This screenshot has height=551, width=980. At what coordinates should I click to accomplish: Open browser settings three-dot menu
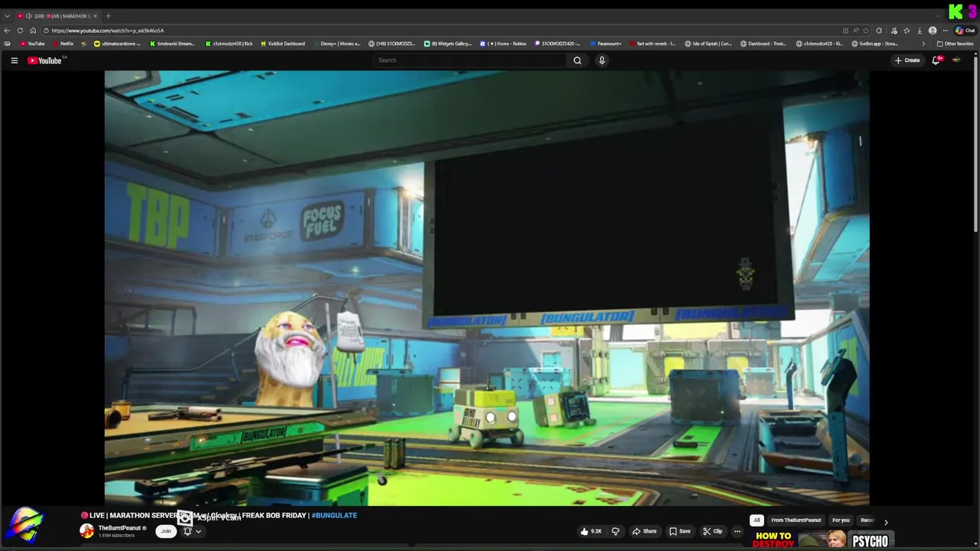coord(946,31)
